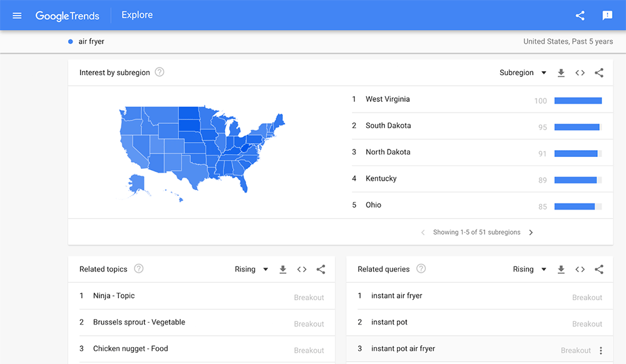The width and height of the screenshot is (626, 364).
Task: Open the main hamburger menu
Action: click(x=17, y=16)
